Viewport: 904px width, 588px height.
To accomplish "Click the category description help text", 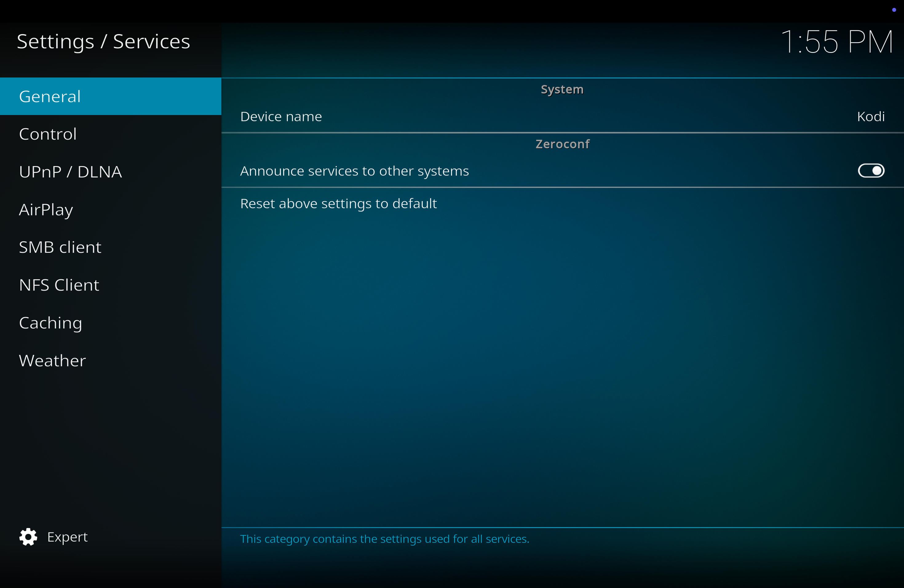I will [x=384, y=538].
